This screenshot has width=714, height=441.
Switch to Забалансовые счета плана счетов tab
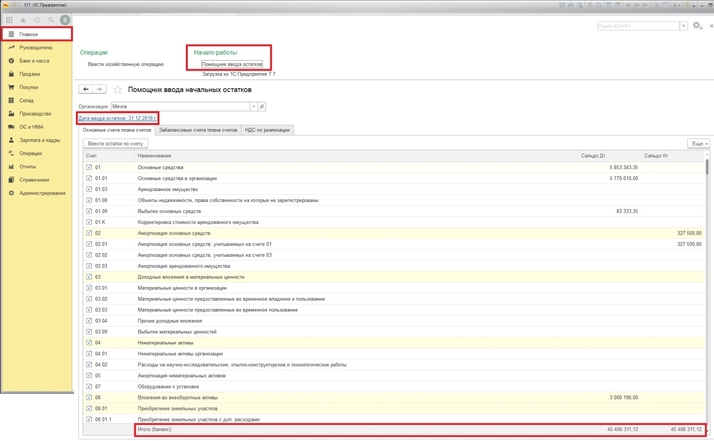tap(198, 130)
